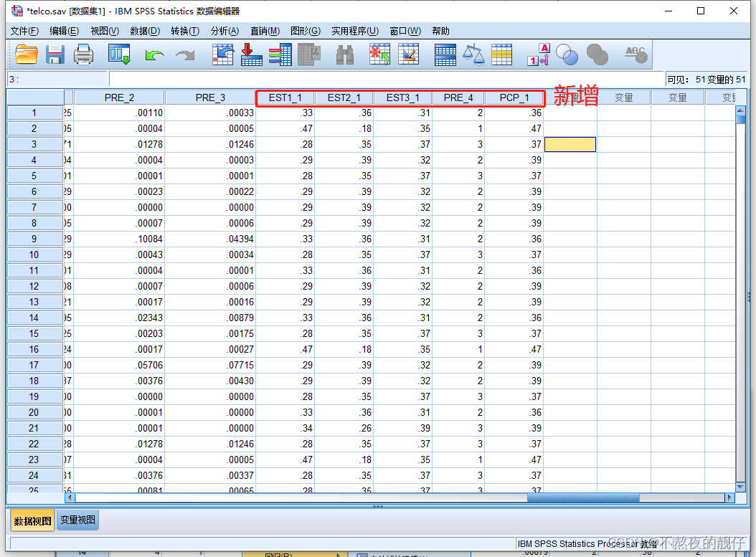Click the Show all variables icon

coord(597,54)
